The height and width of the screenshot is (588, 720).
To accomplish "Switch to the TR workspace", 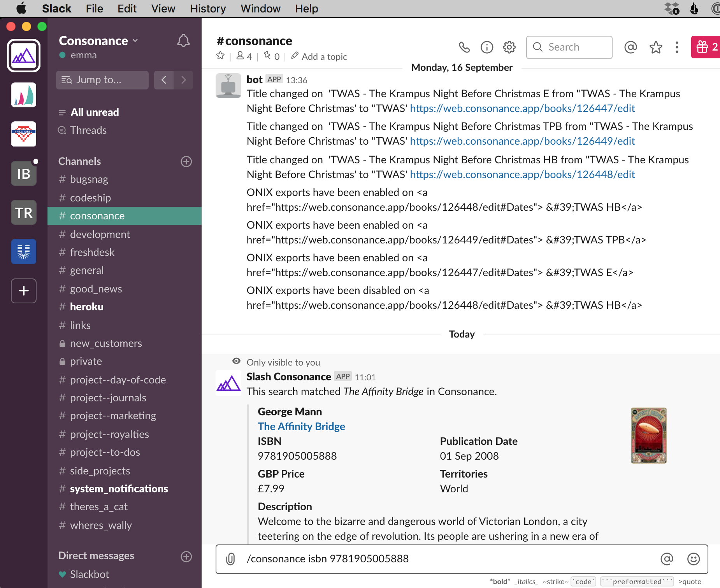I will pyautogui.click(x=24, y=212).
